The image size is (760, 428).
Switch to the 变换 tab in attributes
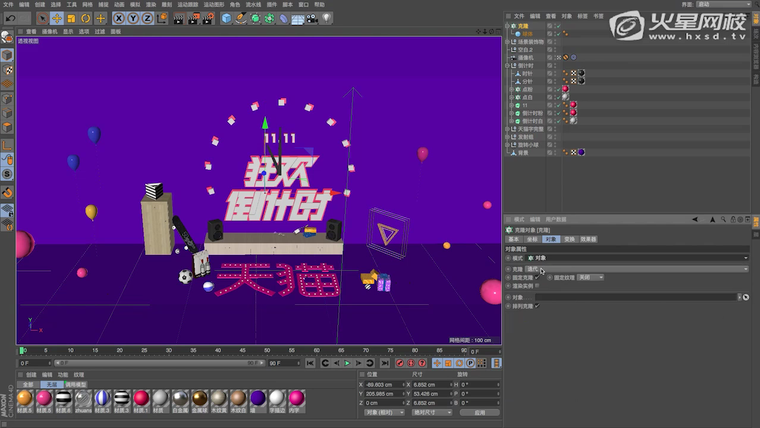569,240
